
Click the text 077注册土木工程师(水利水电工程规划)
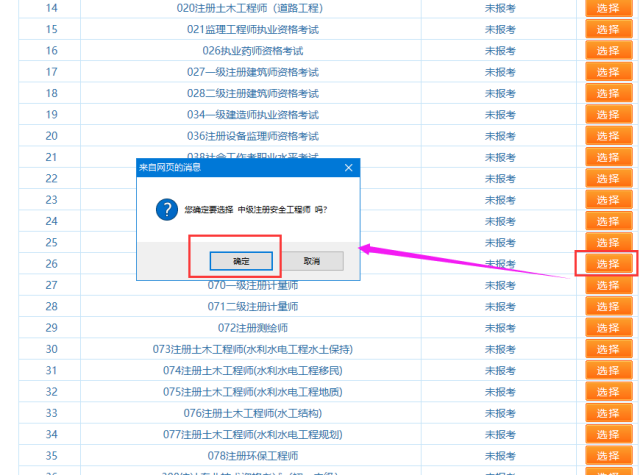tap(253, 434)
